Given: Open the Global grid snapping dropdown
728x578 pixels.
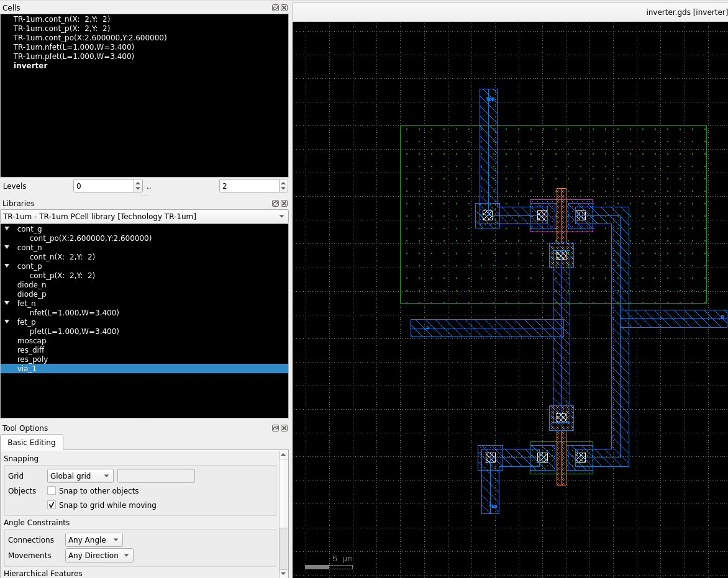Looking at the screenshot, I should click(x=80, y=476).
